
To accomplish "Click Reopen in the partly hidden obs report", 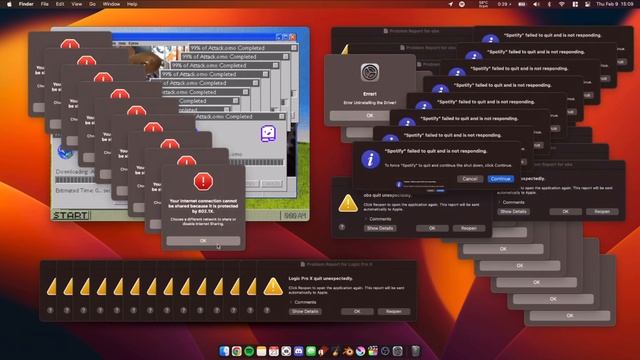I will click(x=602, y=211).
